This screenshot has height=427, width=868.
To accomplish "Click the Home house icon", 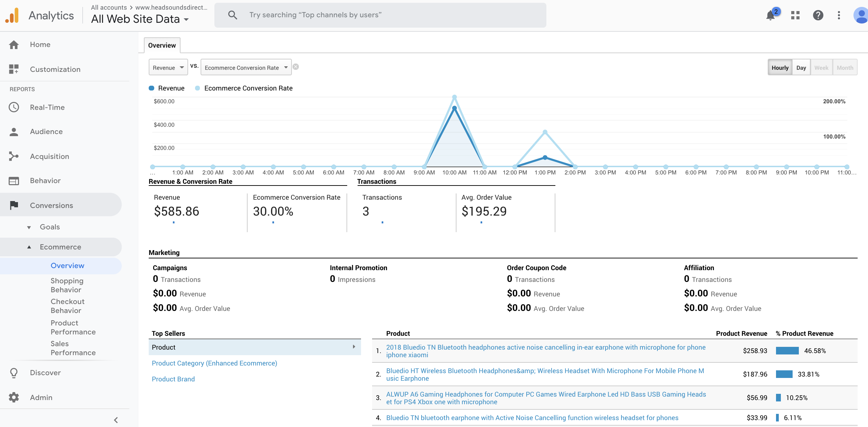I will (x=14, y=45).
